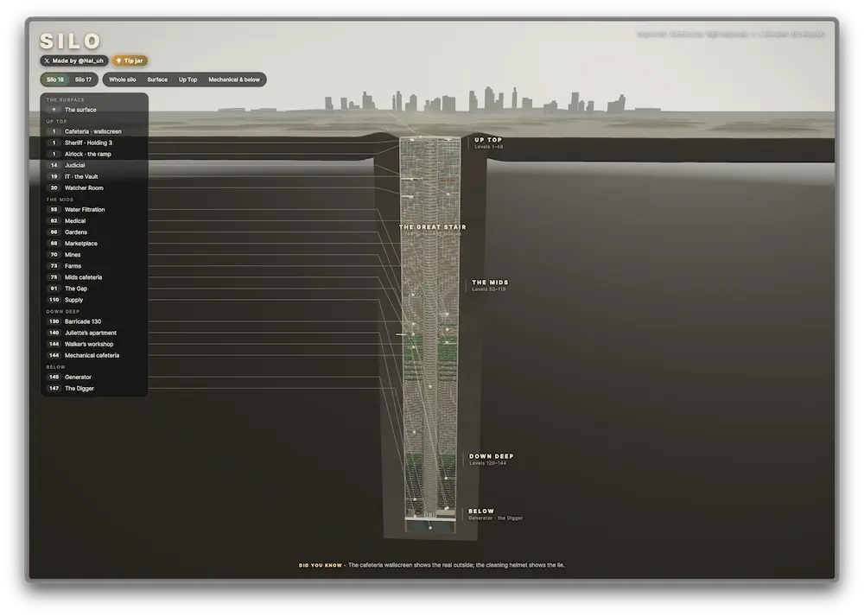
Task: Select the Surface view tab
Action: point(157,79)
